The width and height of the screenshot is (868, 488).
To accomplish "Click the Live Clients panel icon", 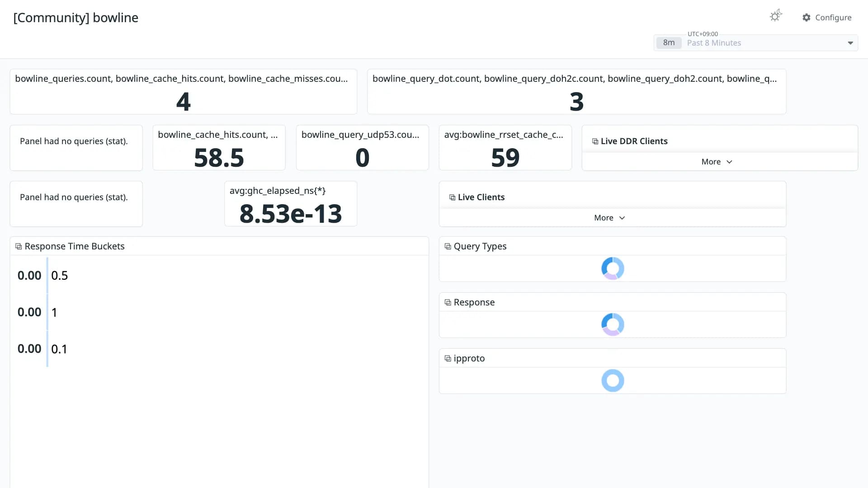I will coord(452,197).
